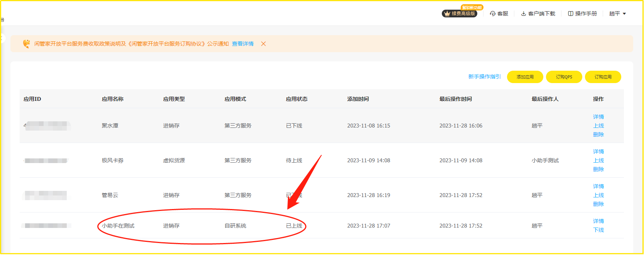Click 上线 for the 聚水潭 app
Viewport: 644px width, 255px height.
[598, 126]
